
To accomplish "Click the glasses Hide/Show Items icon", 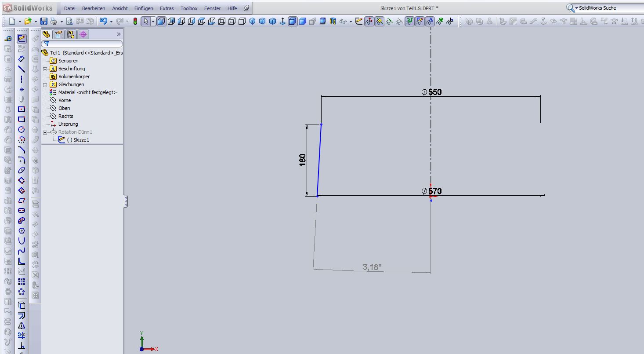I will 343,21.
